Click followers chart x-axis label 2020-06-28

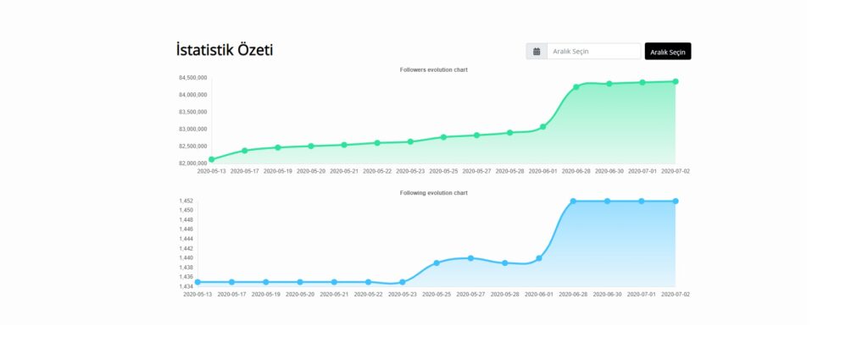click(576, 172)
